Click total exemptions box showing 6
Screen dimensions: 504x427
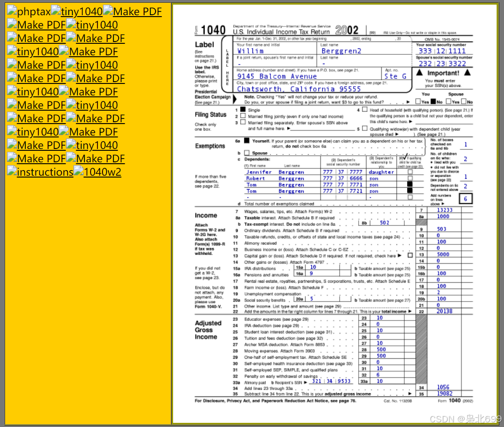click(465, 199)
